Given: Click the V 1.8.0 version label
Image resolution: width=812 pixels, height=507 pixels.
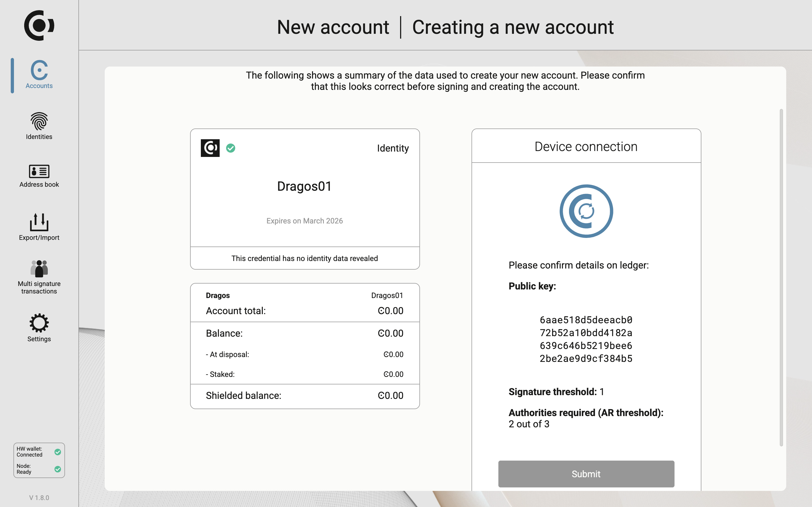Looking at the screenshot, I should tap(39, 498).
